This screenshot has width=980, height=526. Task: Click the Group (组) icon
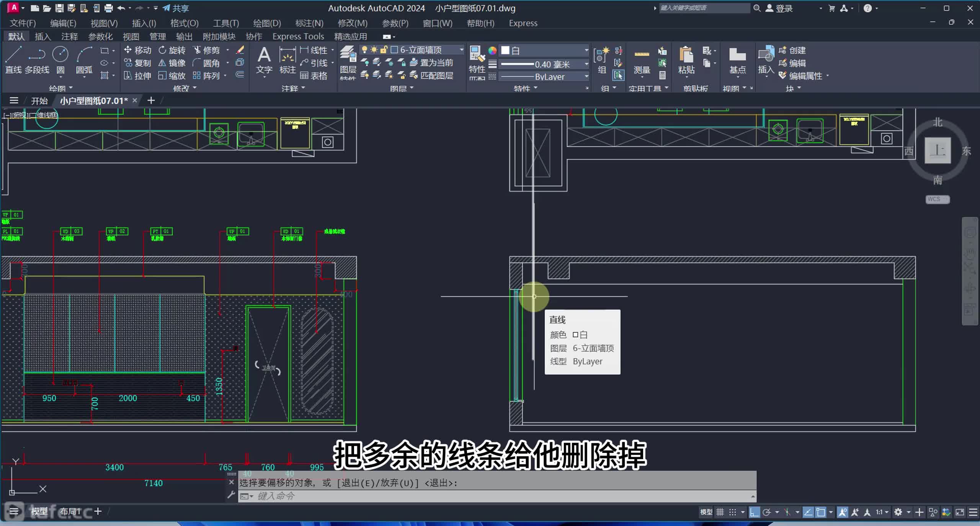602,60
